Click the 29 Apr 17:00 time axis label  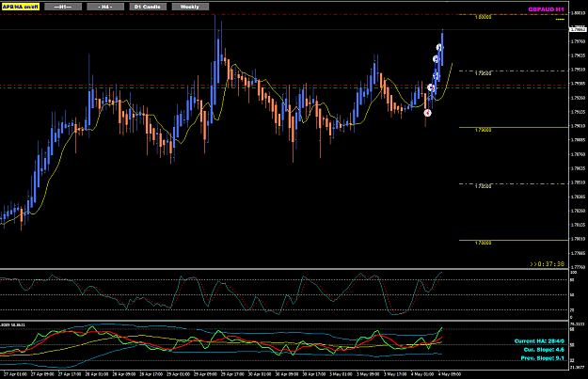pos(232,374)
